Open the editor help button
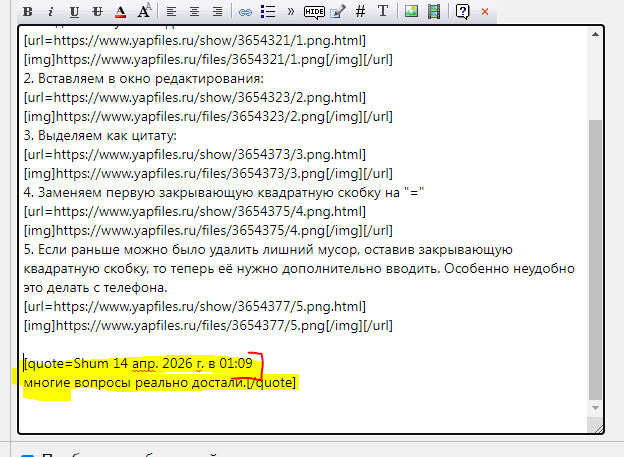 click(462, 12)
